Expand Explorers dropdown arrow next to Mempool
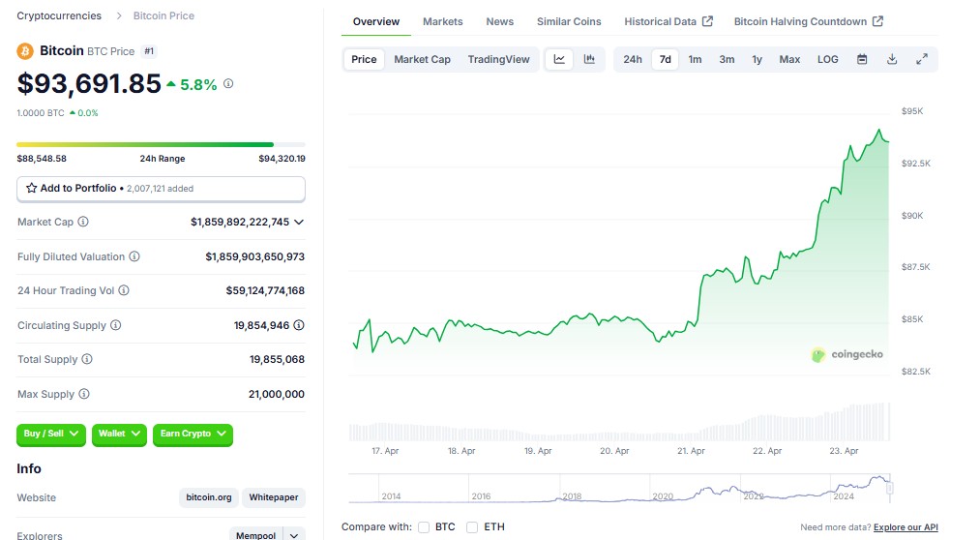 (x=294, y=535)
